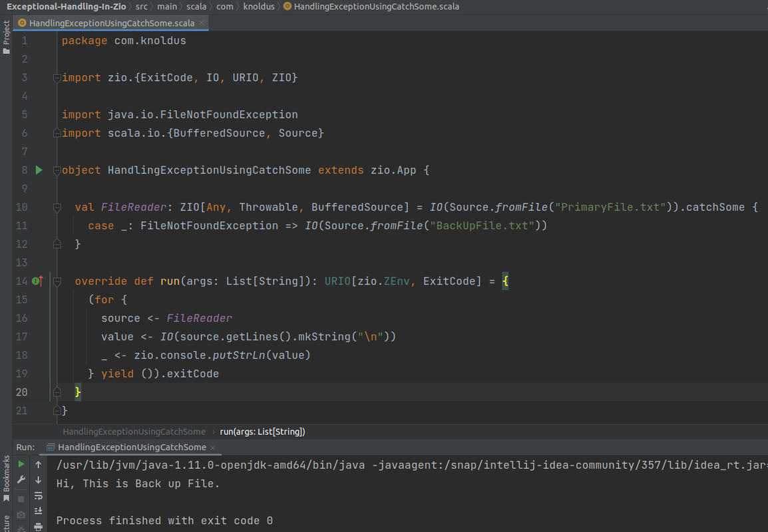Image resolution: width=768 pixels, height=532 pixels.
Task: Click src in the navigation breadcrumb
Action: pos(142,7)
